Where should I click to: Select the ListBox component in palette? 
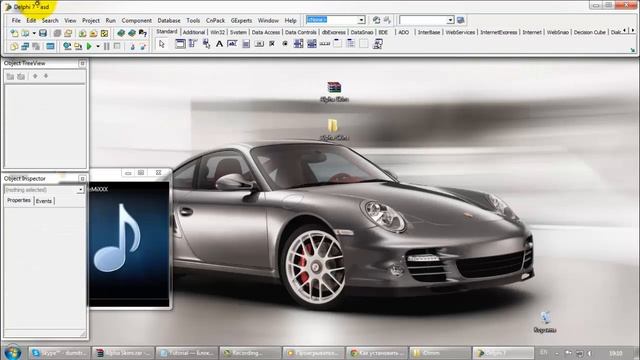pos(298,44)
